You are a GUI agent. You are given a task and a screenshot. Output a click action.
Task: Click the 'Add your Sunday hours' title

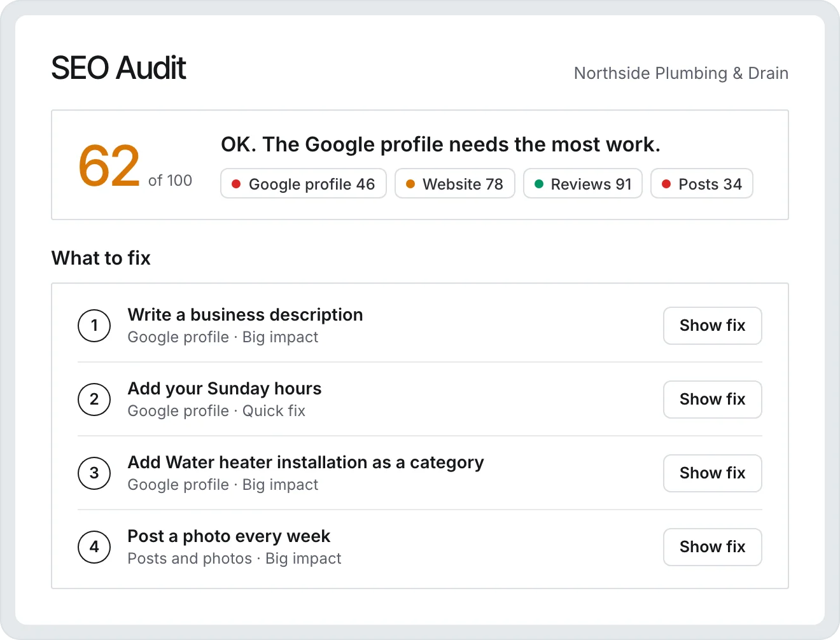point(225,389)
